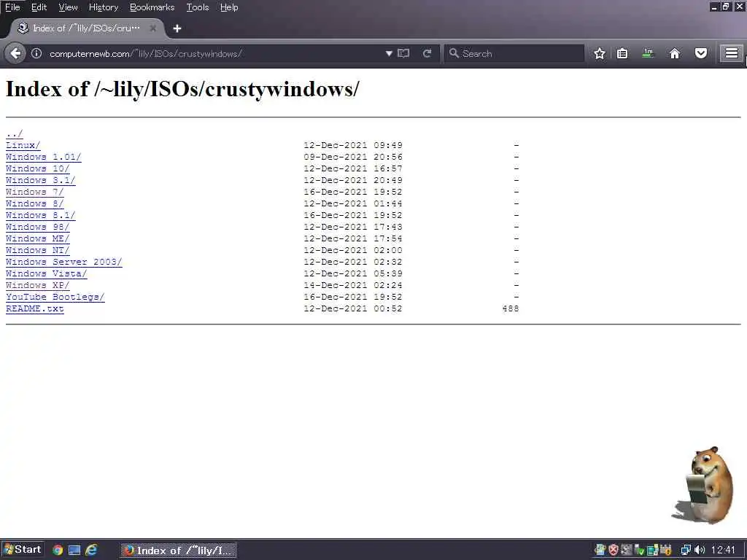
Task: Open the Edit menu
Action: coord(39,7)
